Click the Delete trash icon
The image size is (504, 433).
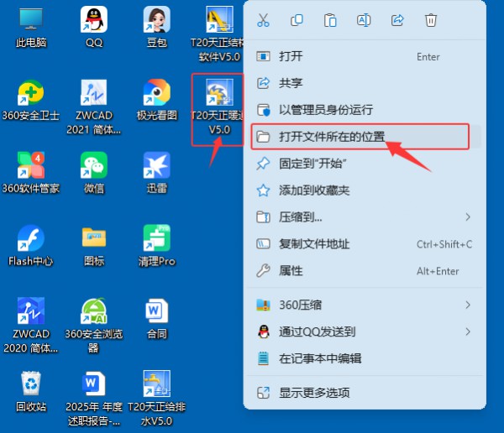431,20
